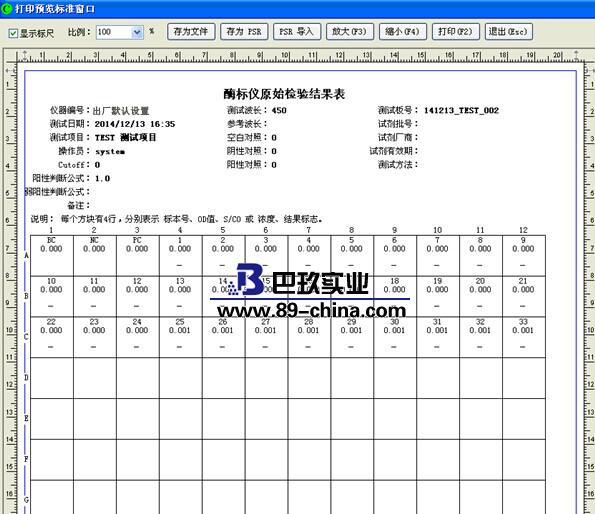Image resolution: width=595 pixels, height=514 pixels.
Task: Click the 存为文件 save-as-file button
Action: [x=191, y=31]
